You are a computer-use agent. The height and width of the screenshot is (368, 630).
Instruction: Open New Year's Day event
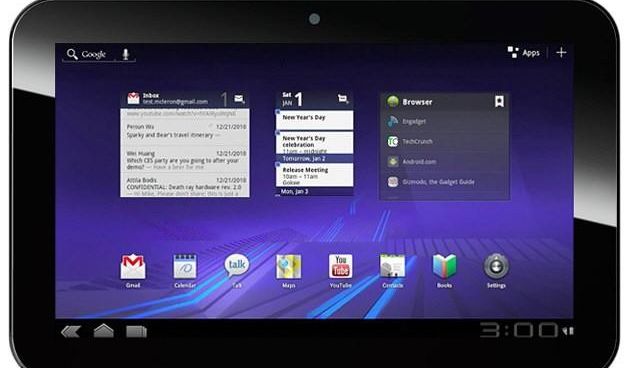pos(315,120)
